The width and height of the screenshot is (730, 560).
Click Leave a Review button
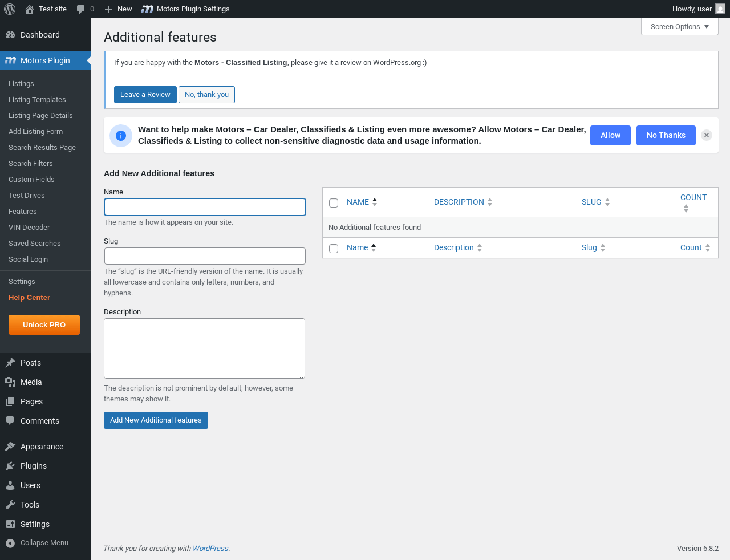click(x=145, y=95)
